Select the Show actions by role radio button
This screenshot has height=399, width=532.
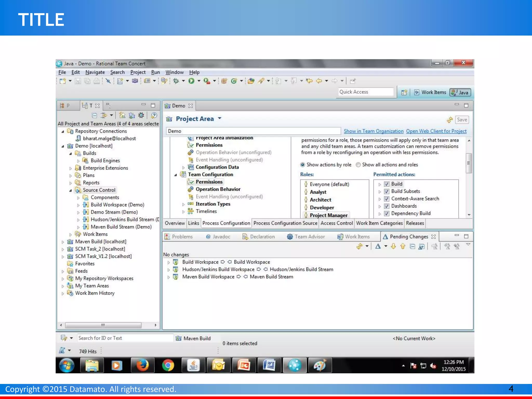(303, 165)
